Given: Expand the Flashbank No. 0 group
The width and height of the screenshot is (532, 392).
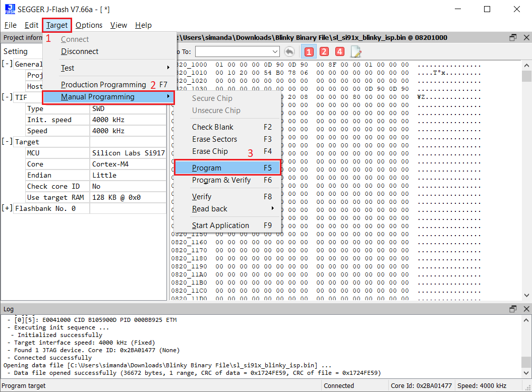Looking at the screenshot, I should coord(7,208).
